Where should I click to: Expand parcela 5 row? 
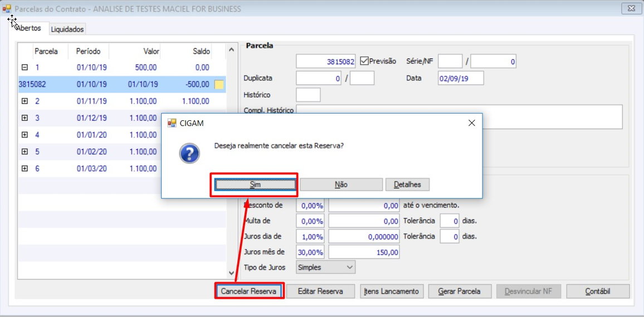pyautogui.click(x=24, y=152)
